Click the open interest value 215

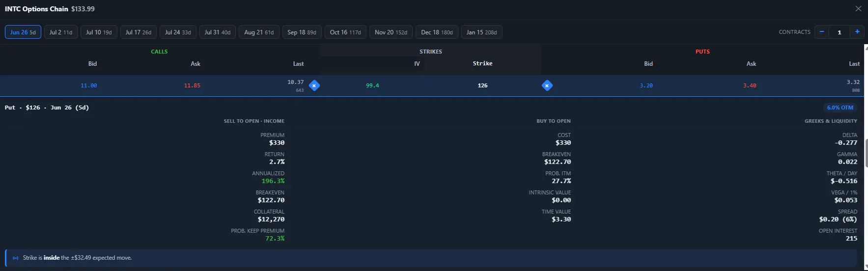(x=852, y=239)
